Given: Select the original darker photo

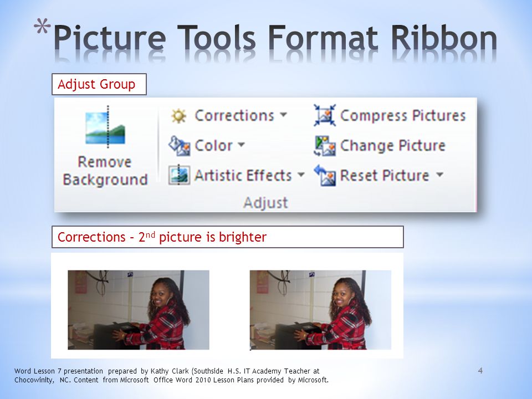Looking at the screenshot, I should (x=139, y=310).
